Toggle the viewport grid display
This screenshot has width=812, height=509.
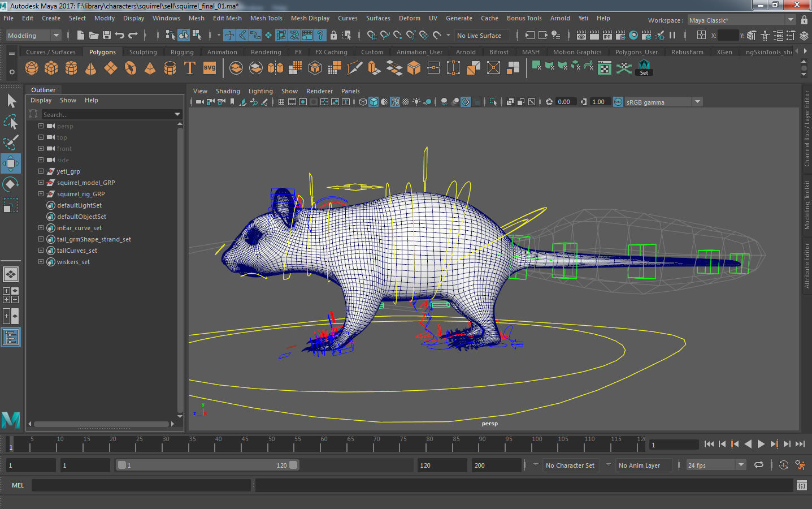281,102
